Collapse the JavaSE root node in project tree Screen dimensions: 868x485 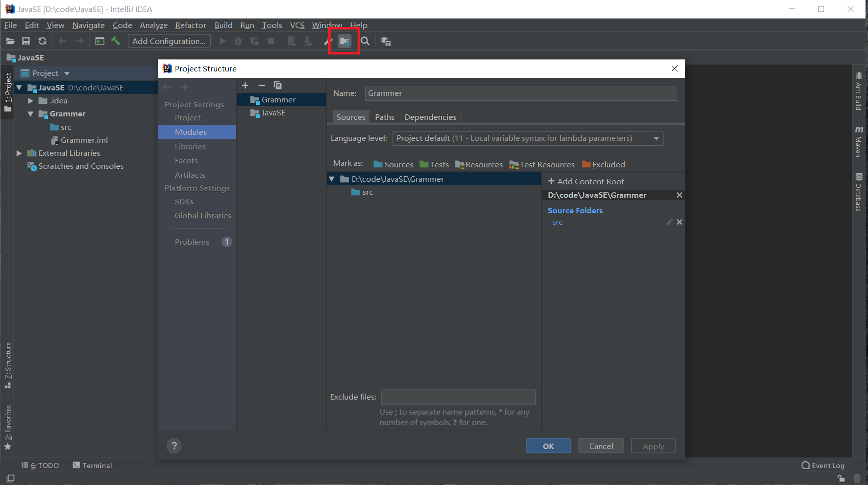tap(19, 88)
